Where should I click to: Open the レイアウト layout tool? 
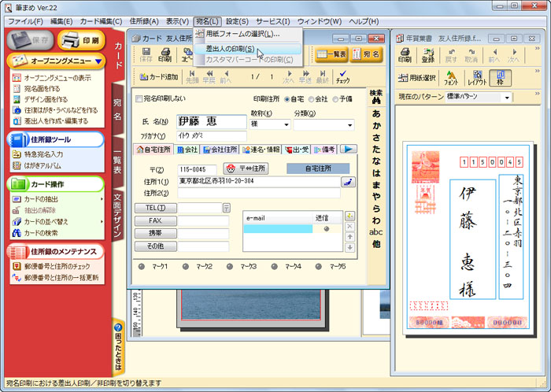[x=477, y=77]
